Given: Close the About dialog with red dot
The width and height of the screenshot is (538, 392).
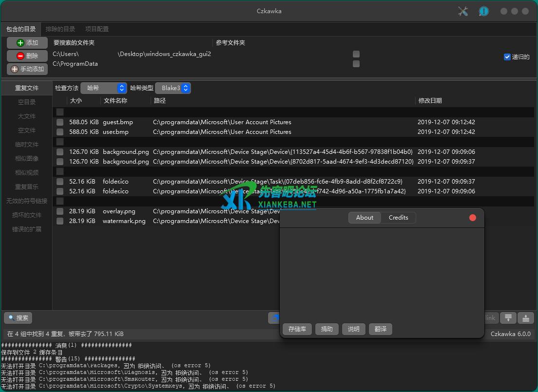Looking at the screenshot, I should point(472,218).
